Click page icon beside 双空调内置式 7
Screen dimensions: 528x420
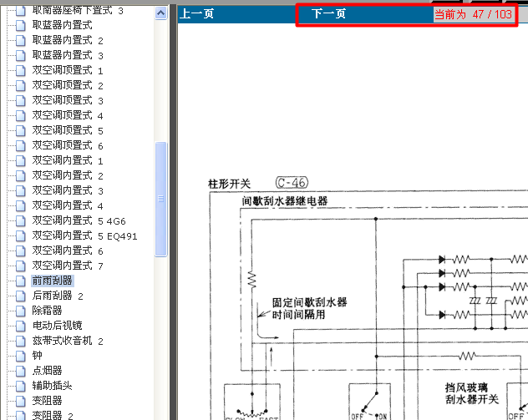(x=21, y=266)
